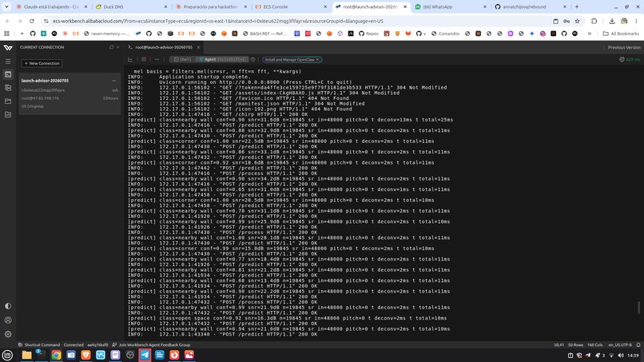644x362 pixels.
Task: Open the browser downloads icon
Action: coord(612,21)
